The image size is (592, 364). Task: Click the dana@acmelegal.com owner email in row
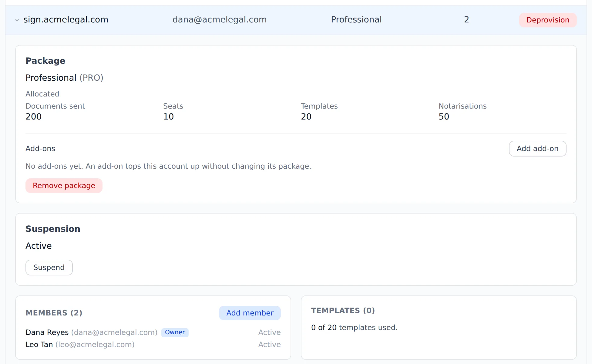click(x=220, y=20)
